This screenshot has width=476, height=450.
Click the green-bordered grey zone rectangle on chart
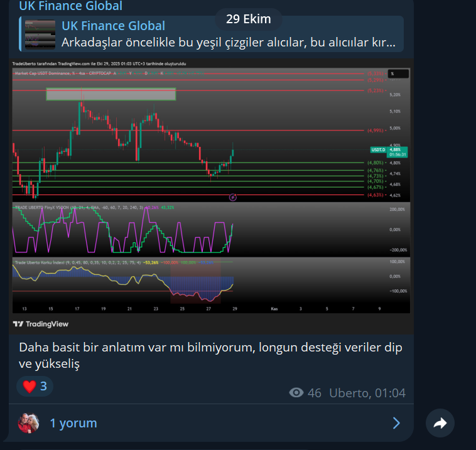point(111,94)
